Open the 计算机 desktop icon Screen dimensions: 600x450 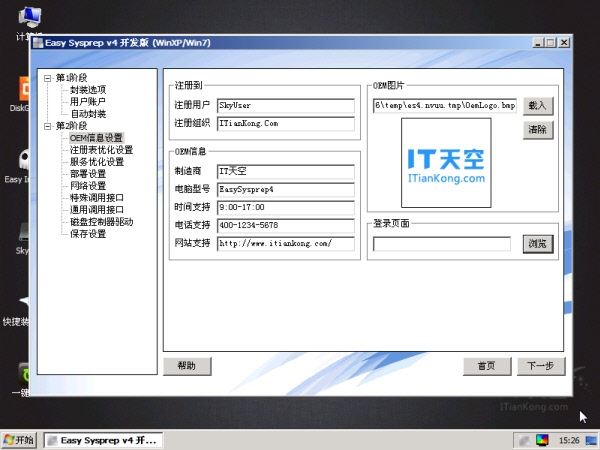pos(29,23)
